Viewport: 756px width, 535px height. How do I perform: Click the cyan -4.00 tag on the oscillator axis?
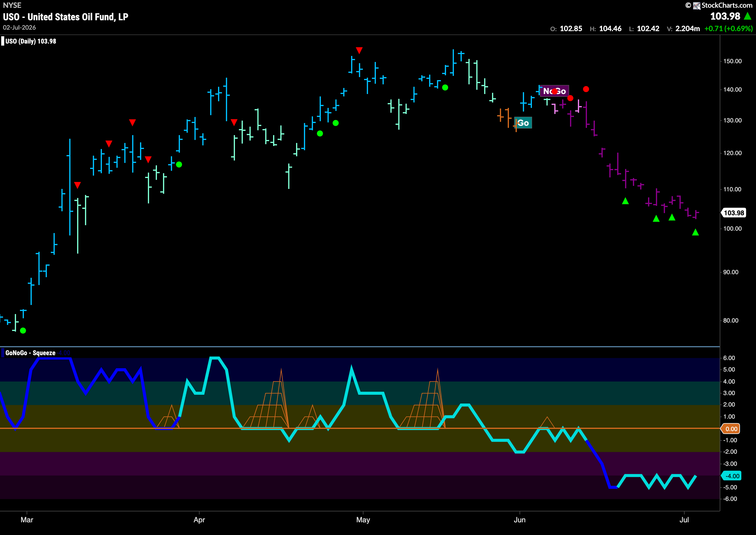pos(731,476)
